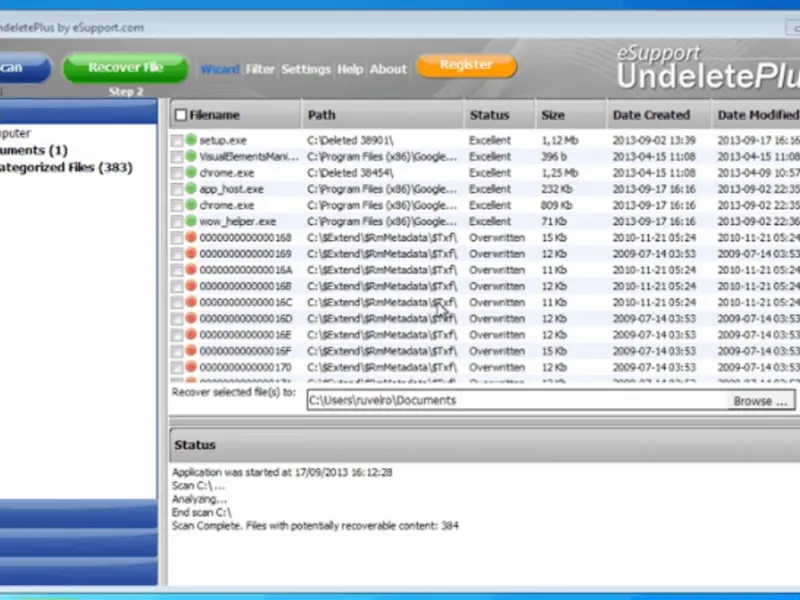Open the Filter menu item
Viewport: 800px width, 600px height.
click(x=260, y=69)
